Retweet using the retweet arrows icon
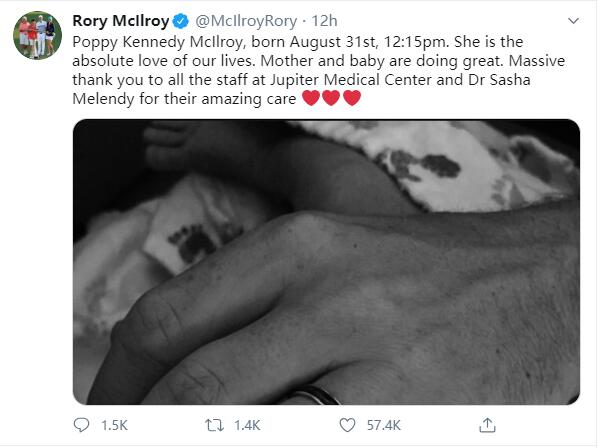This screenshot has width=598, height=448. coord(214,425)
